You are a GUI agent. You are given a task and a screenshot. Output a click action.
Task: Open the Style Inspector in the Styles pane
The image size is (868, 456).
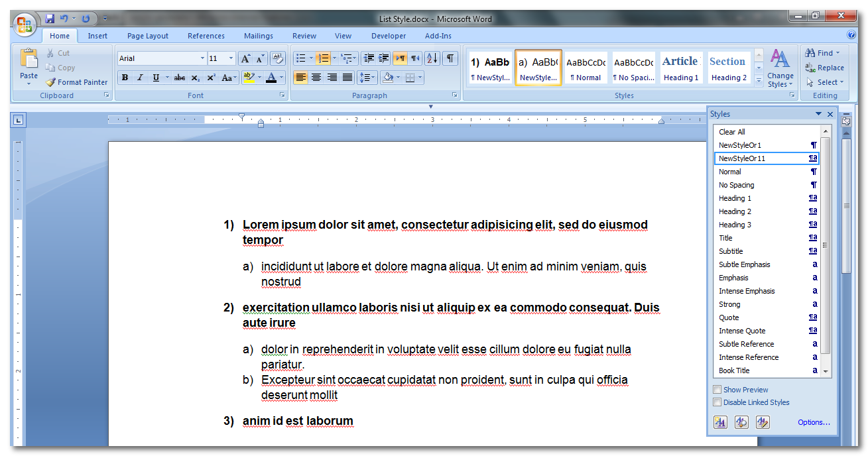click(741, 422)
